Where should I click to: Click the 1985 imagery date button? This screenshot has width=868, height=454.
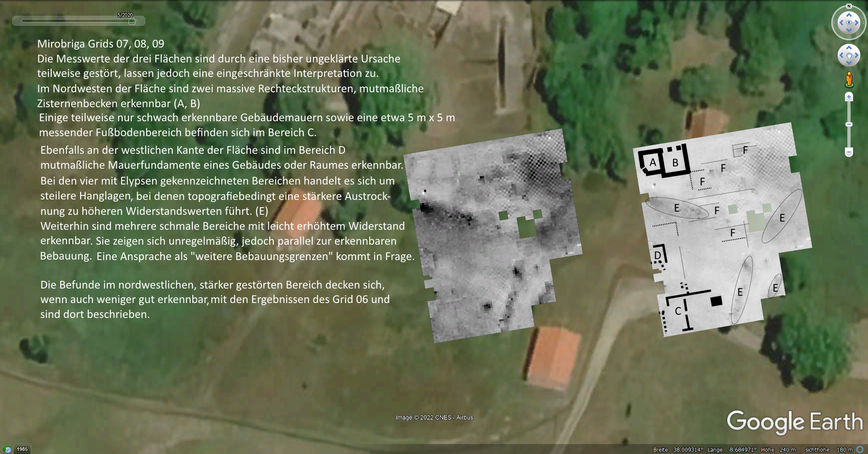tap(22, 449)
